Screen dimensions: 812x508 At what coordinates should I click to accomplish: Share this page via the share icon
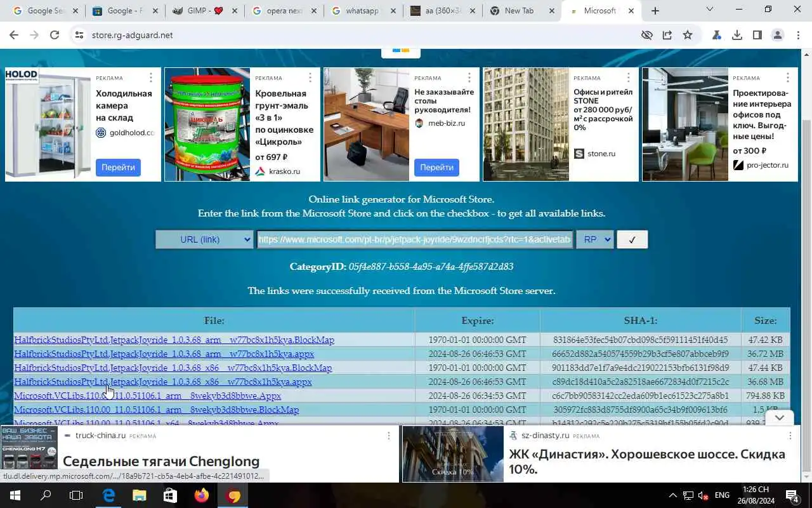[667, 36]
